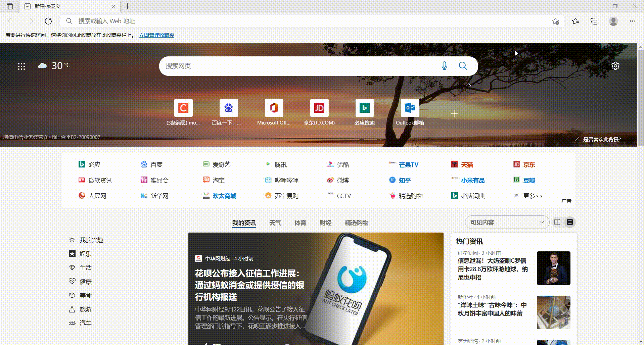Open the 必应 site link

pos(89,164)
